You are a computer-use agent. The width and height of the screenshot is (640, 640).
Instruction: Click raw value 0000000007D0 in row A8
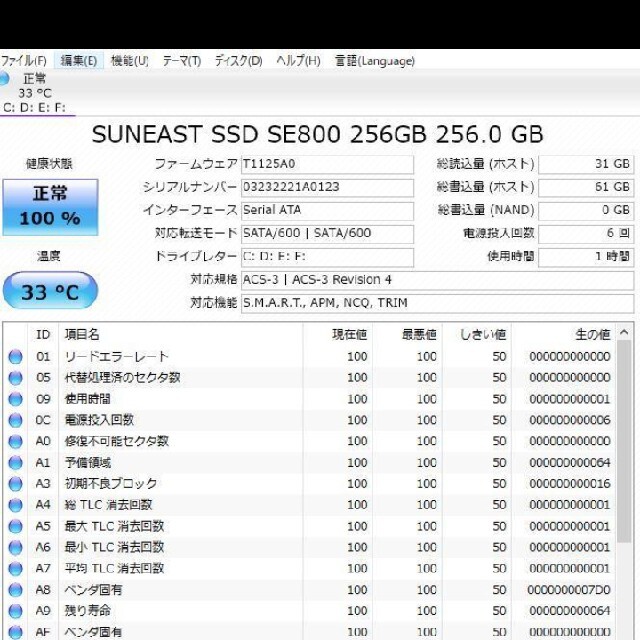click(x=569, y=590)
